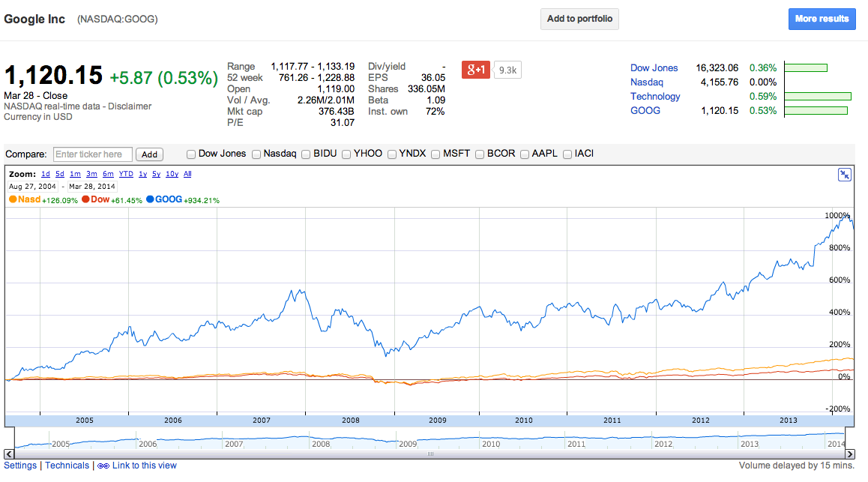The width and height of the screenshot is (868, 482).
Task: Focus the Enter ticker here field
Action: pos(92,154)
